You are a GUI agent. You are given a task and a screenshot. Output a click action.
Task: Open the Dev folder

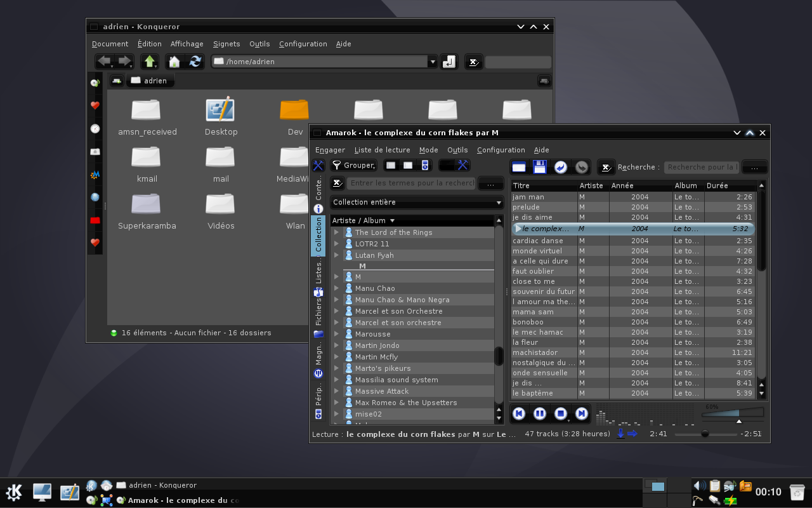click(295, 116)
